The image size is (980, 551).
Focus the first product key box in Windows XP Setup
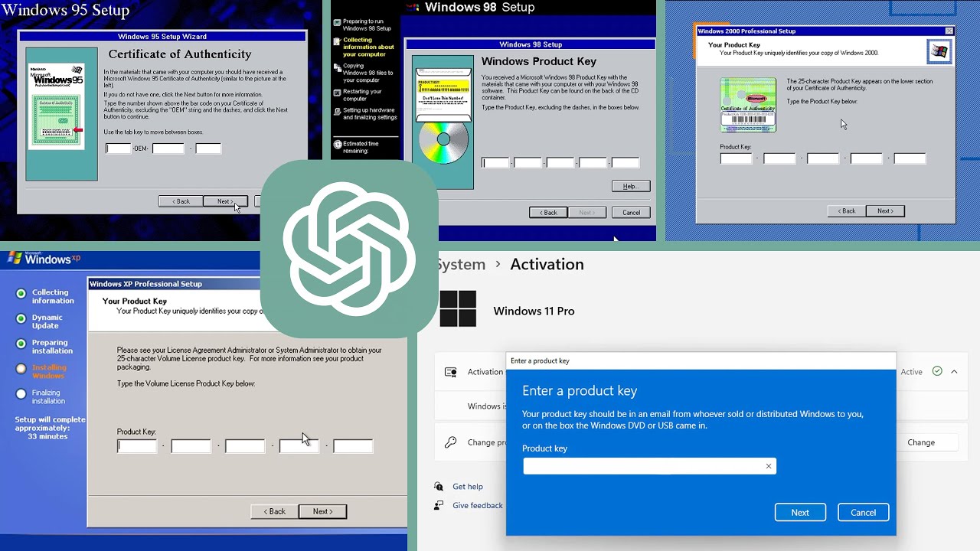pyautogui.click(x=137, y=445)
